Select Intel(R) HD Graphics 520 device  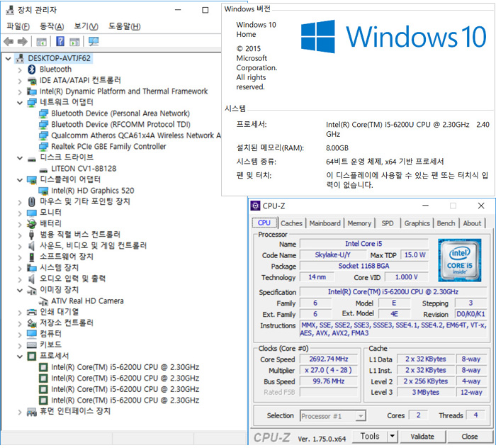93,191
